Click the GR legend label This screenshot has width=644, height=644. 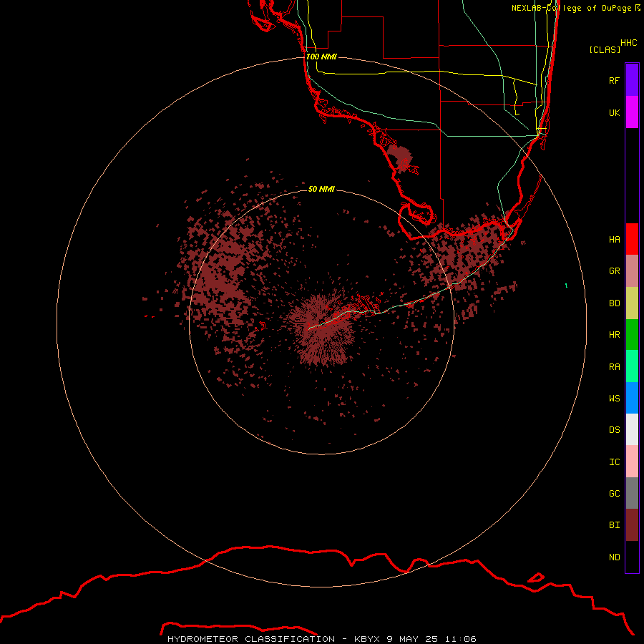(614, 271)
